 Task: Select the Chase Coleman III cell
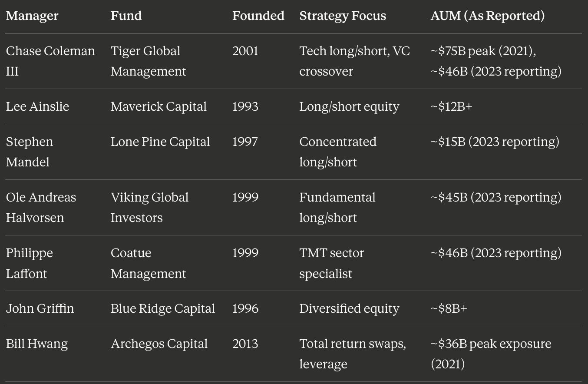click(50, 61)
